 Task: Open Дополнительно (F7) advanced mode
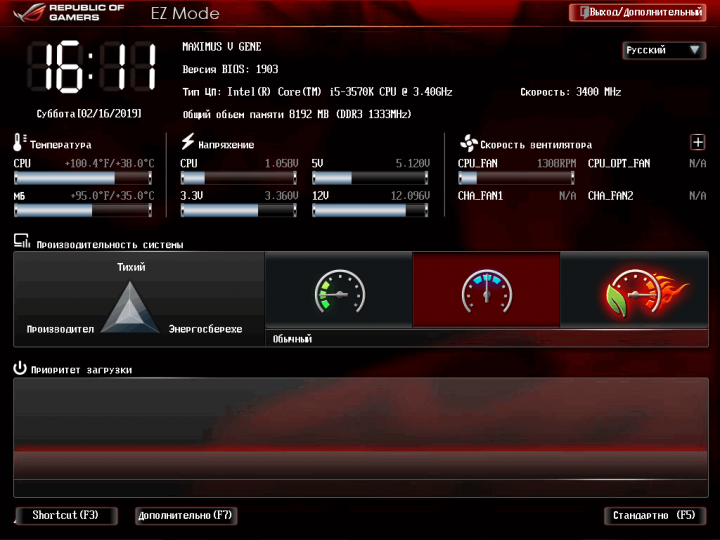pyautogui.click(x=186, y=515)
